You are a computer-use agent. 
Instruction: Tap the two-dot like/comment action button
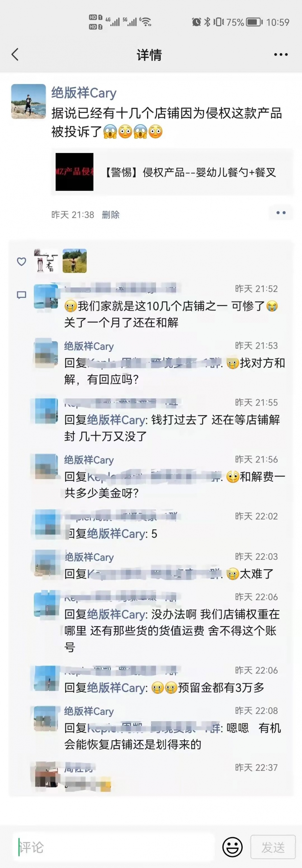[x=281, y=213]
